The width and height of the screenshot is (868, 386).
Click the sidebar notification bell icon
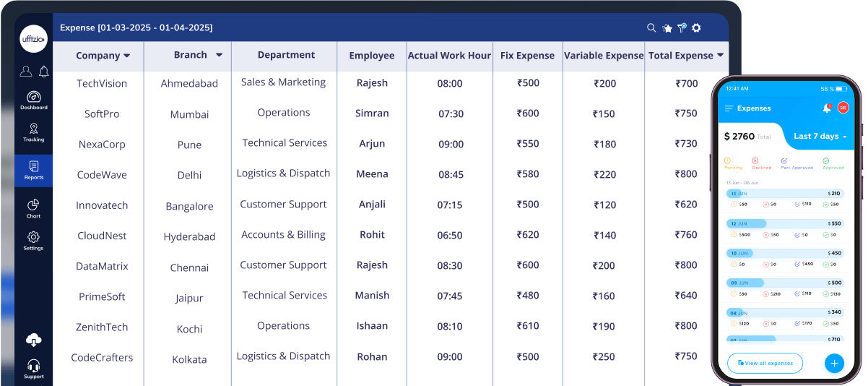click(43, 71)
